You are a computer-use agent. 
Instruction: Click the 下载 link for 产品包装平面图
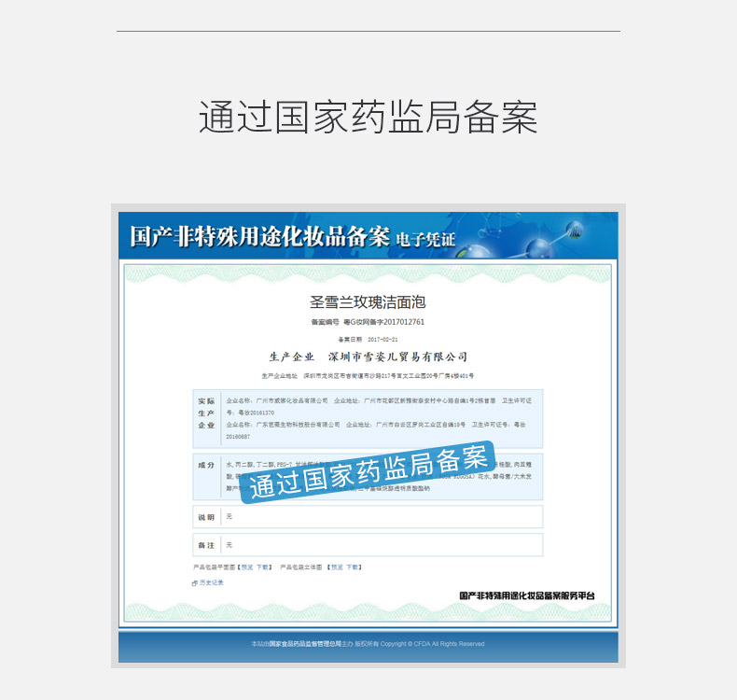(262, 567)
